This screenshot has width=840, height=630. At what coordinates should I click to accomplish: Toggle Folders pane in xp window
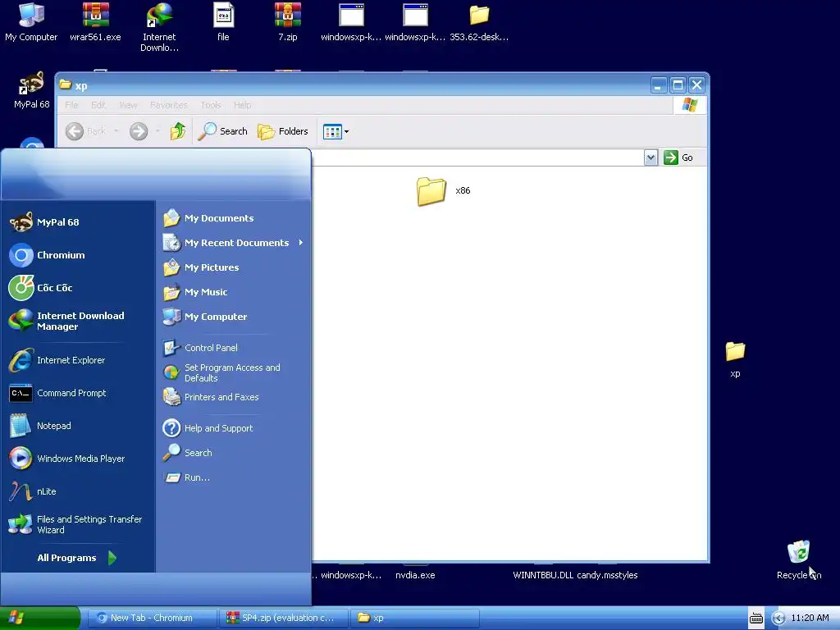pyautogui.click(x=283, y=131)
